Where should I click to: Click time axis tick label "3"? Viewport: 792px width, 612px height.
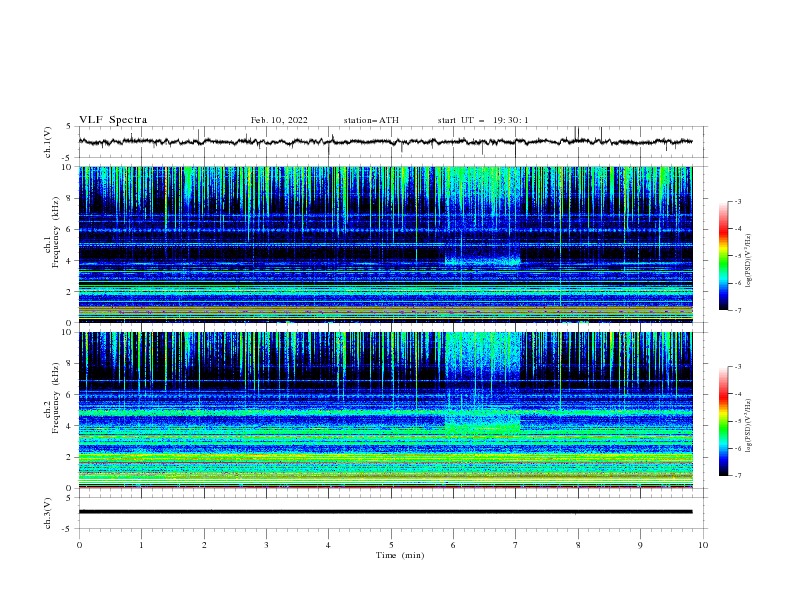[266, 545]
